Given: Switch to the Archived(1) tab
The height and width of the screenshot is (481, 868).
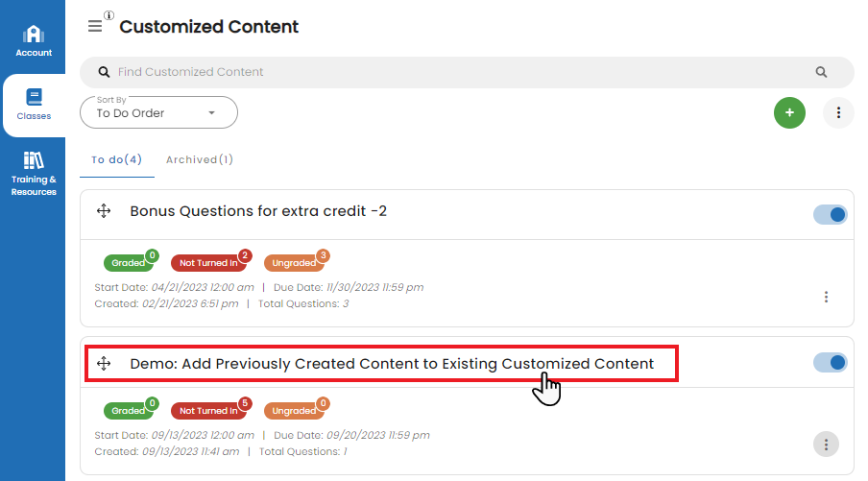Looking at the screenshot, I should (200, 159).
